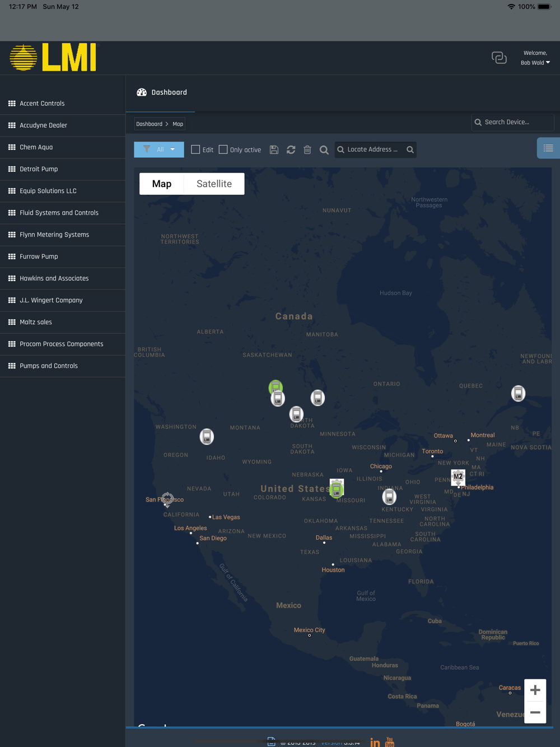Open the list panel icon at right
Screen dimensions: 560x747
[548, 148]
